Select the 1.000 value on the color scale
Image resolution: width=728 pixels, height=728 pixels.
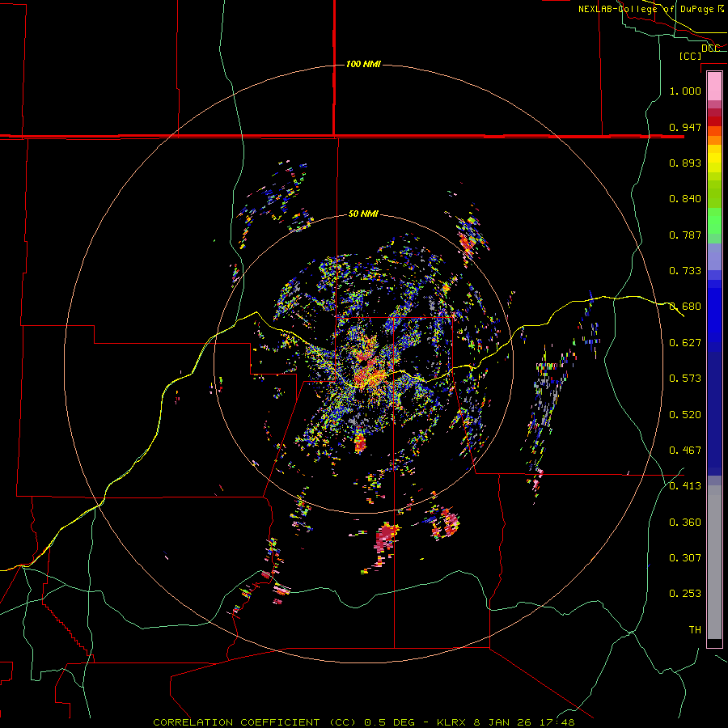coord(685,91)
